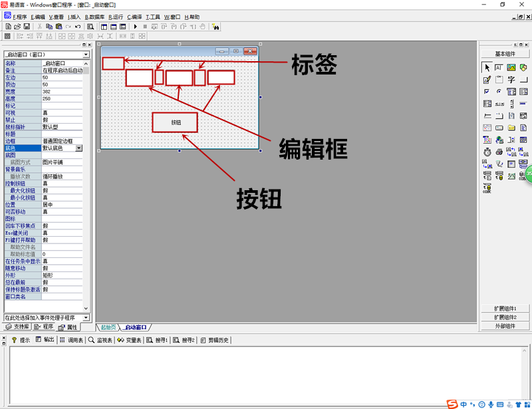Toggle the status panel view button
This screenshot has width=532, height=409.
114,27
